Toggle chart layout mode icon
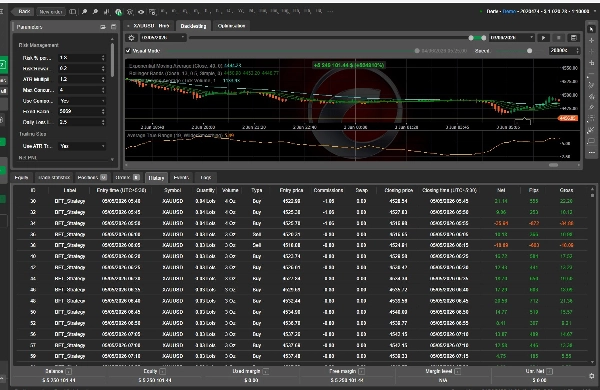The image size is (600, 390). coord(73,12)
